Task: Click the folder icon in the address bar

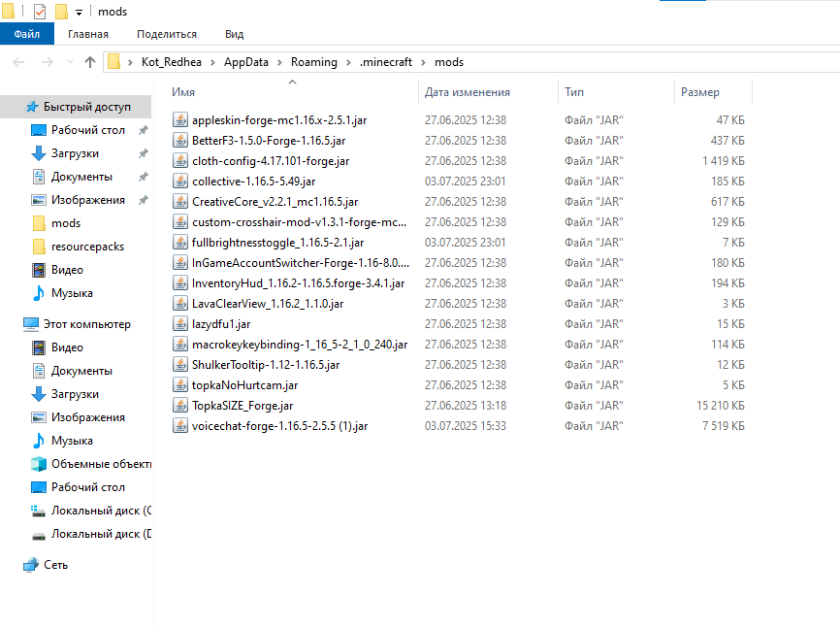Action: (x=113, y=62)
